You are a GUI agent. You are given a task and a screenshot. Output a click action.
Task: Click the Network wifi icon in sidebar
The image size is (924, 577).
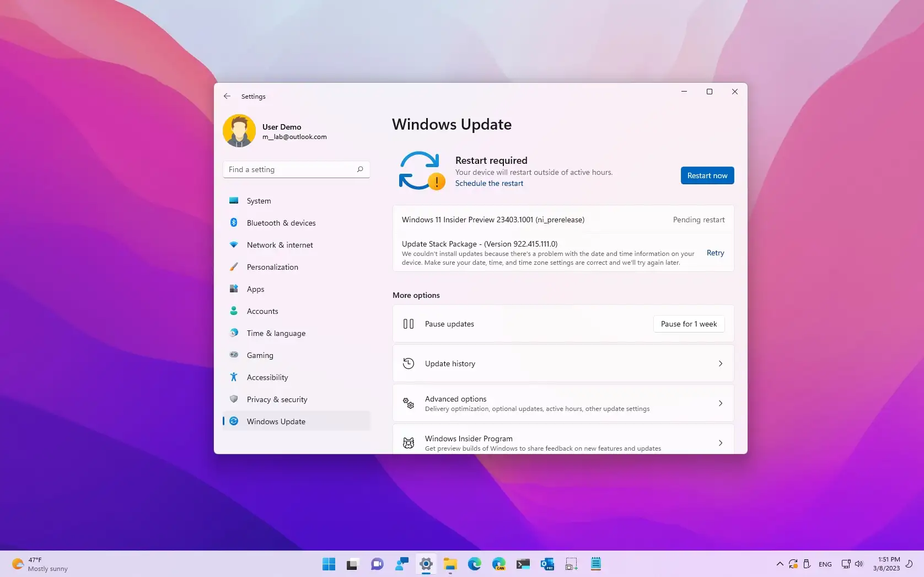point(234,244)
